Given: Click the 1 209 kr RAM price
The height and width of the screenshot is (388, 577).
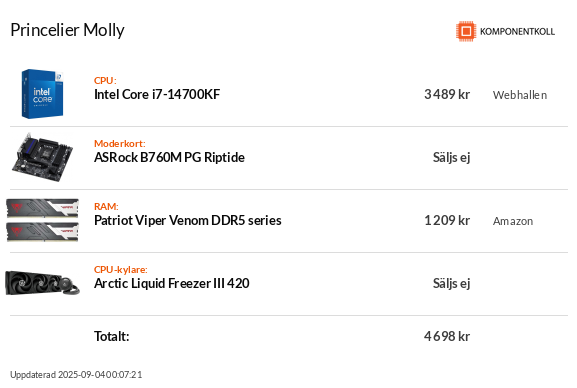Looking at the screenshot, I should (x=447, y=221).
